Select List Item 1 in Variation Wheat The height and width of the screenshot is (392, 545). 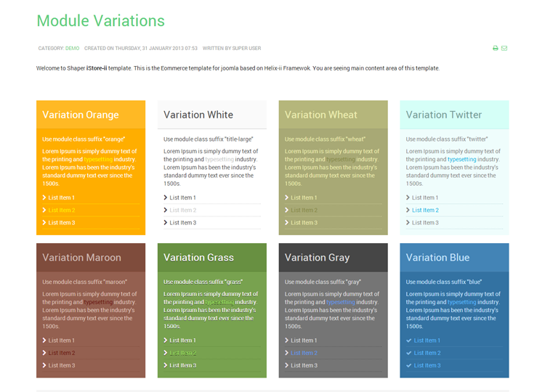[304, 197]
